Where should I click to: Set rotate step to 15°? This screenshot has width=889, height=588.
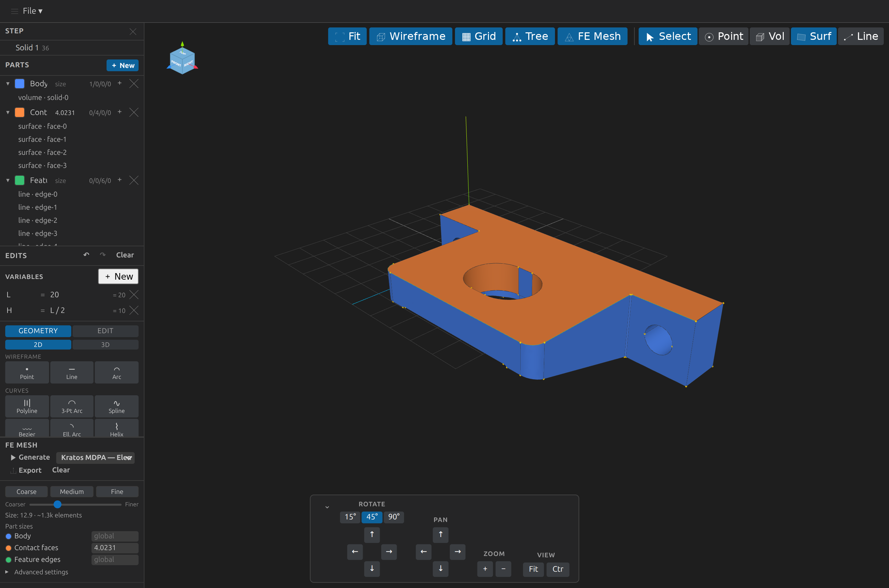350,517
